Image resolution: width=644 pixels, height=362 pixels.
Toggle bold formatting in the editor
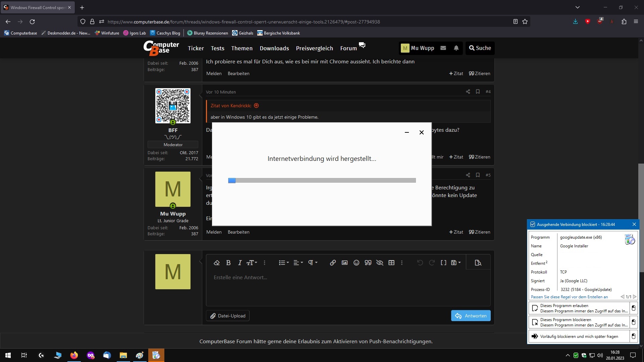coord(228,263)
